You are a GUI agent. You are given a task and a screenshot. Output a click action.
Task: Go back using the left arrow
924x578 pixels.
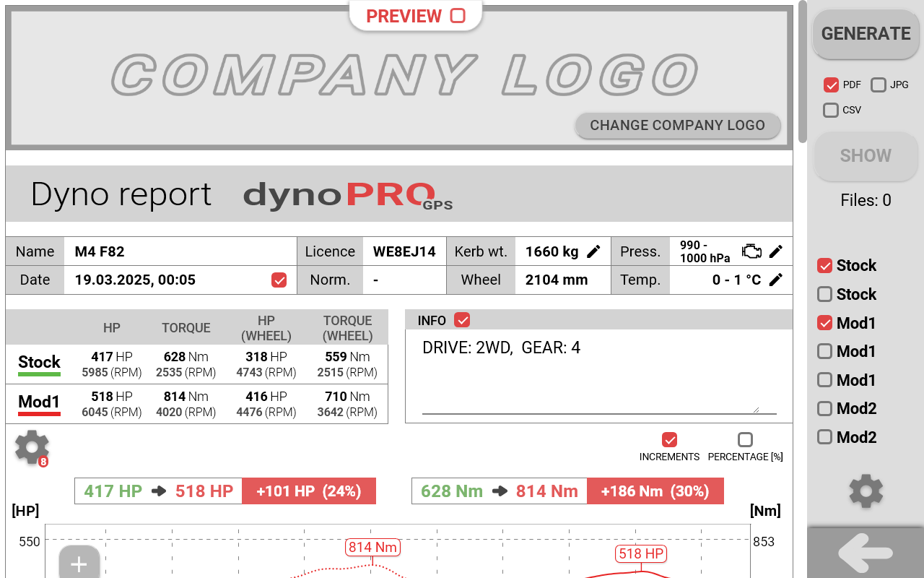coord(866,553)
